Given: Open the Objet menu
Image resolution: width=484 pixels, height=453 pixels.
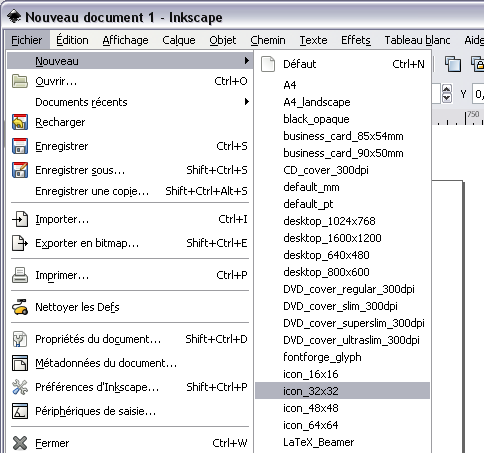Looking at the screenshot, I should coord(223,40).
